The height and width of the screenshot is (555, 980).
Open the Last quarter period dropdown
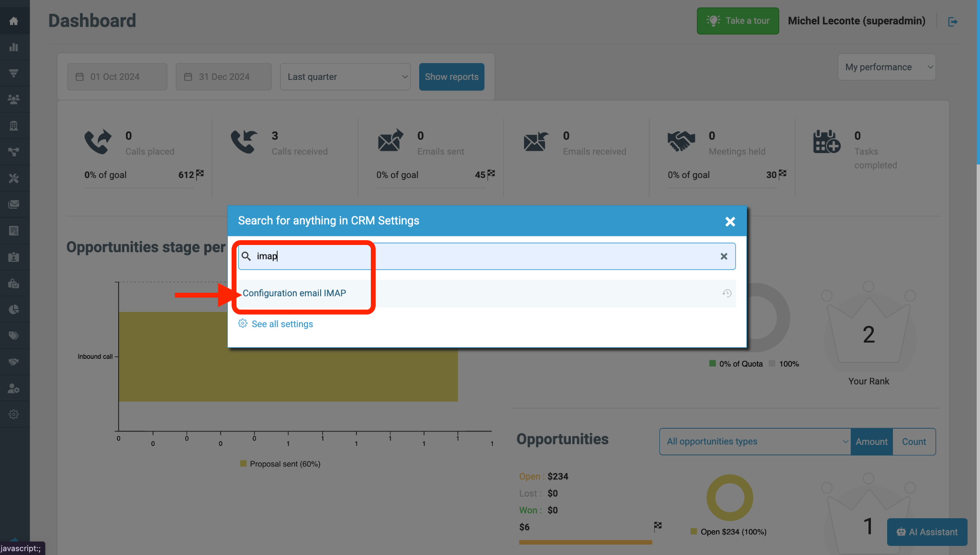pyautogui.click(x=345, y=77)
